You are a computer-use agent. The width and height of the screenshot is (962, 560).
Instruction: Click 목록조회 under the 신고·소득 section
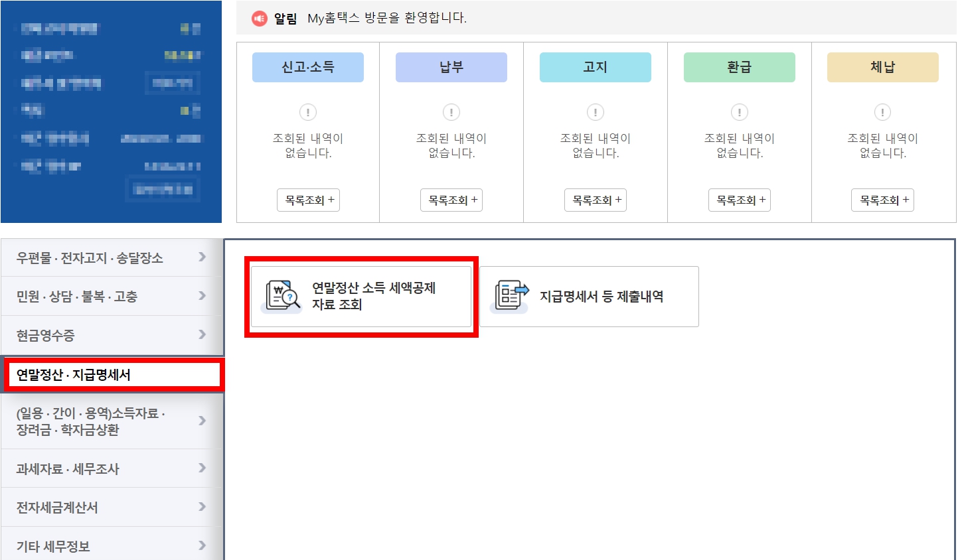pyautogui.click(x=308, y=200)
